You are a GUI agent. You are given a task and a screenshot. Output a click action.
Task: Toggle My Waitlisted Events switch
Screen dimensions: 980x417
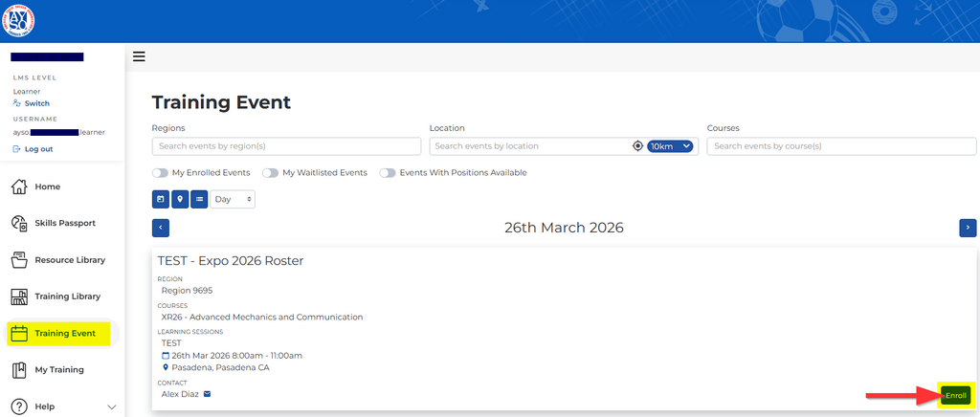point(271,173)
